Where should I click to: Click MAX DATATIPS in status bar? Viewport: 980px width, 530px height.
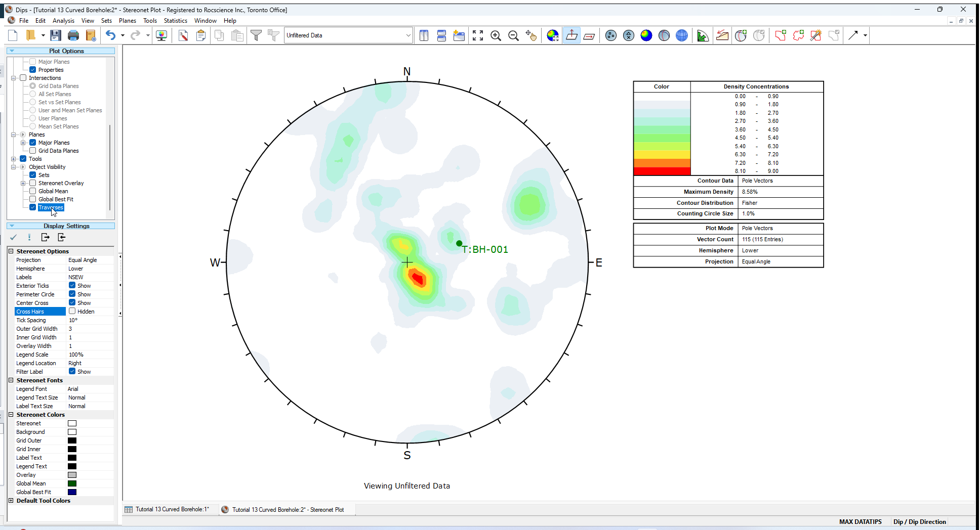coord(860,521)
